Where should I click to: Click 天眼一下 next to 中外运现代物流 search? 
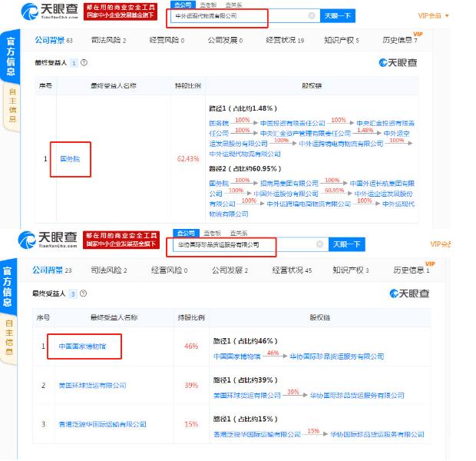click(338, 15)
